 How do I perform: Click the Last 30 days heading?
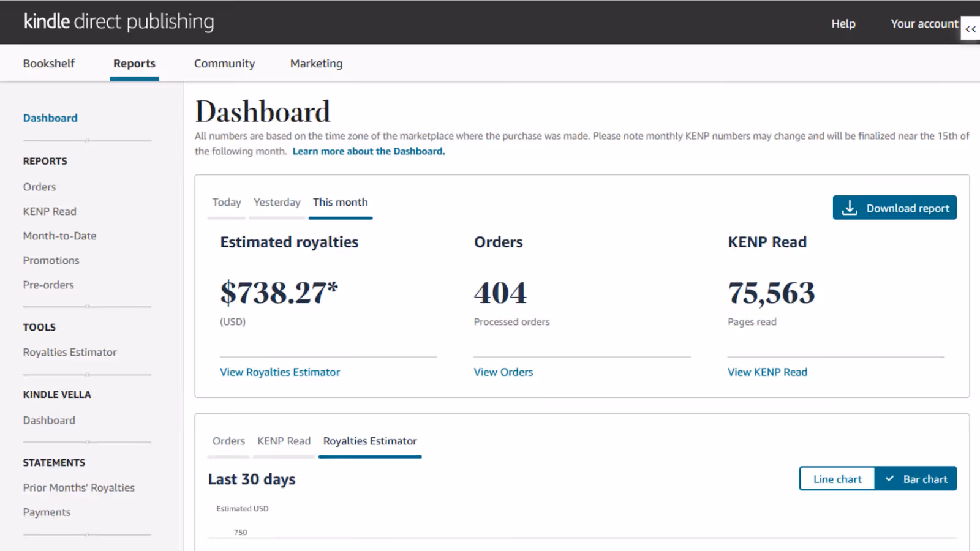tap(252, 479)
